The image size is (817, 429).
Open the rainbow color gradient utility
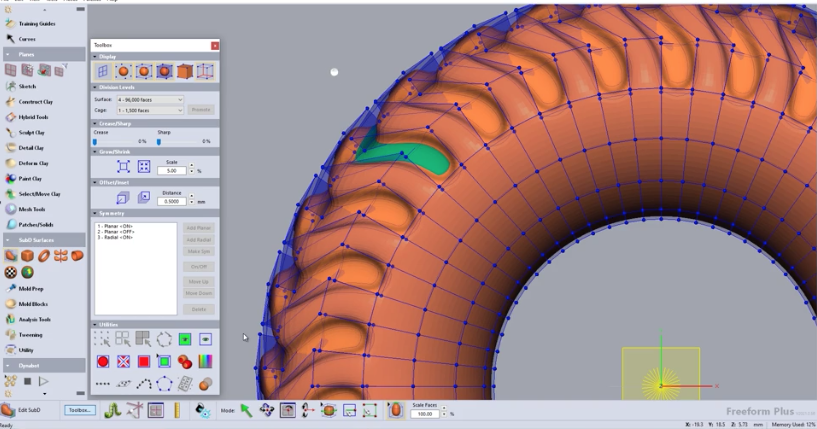[x=205, y=361]
